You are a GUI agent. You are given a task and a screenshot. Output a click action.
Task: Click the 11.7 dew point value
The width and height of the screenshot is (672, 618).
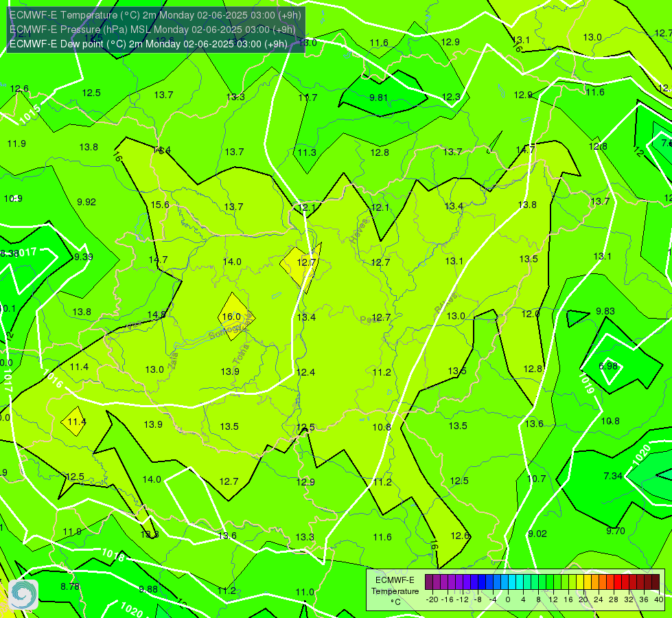coord(308,98)
